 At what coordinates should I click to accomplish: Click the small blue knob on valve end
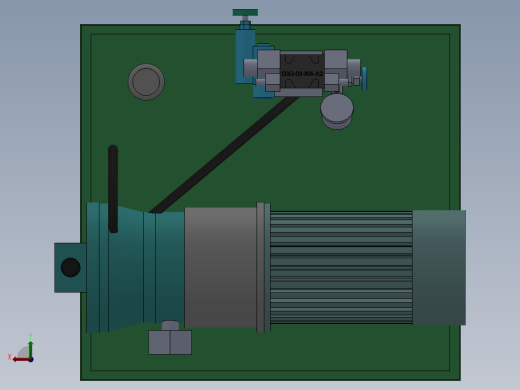(364, 79)
